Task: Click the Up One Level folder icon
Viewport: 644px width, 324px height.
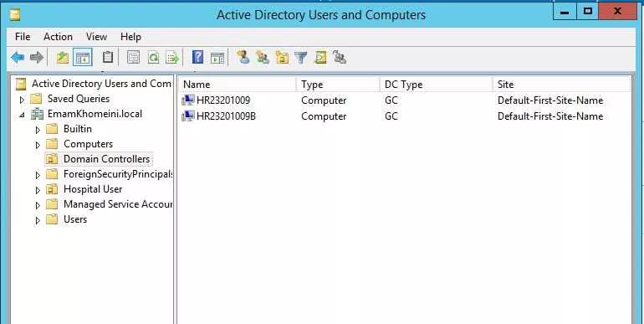Action: 63,58
